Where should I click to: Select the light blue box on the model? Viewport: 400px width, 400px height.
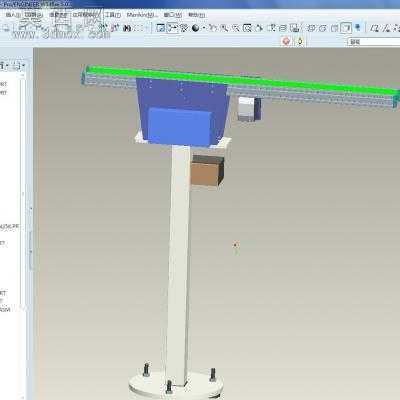[x=179, y=126]
